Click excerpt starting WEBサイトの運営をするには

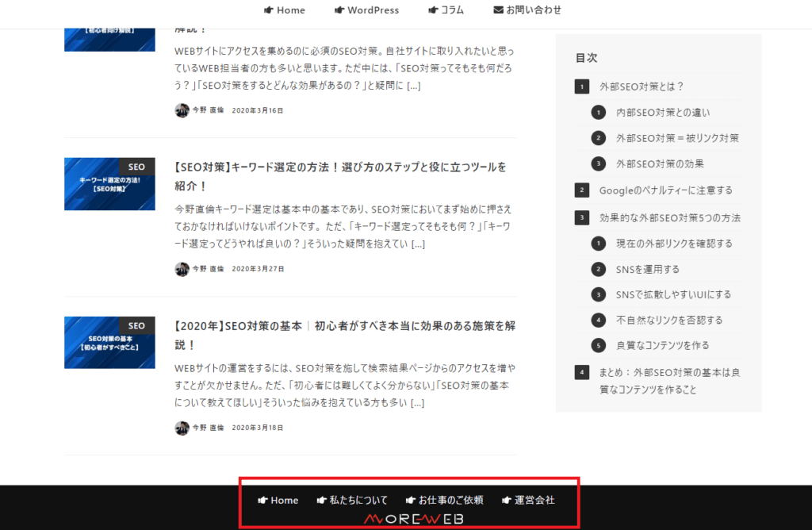click(x=345, y=386)
